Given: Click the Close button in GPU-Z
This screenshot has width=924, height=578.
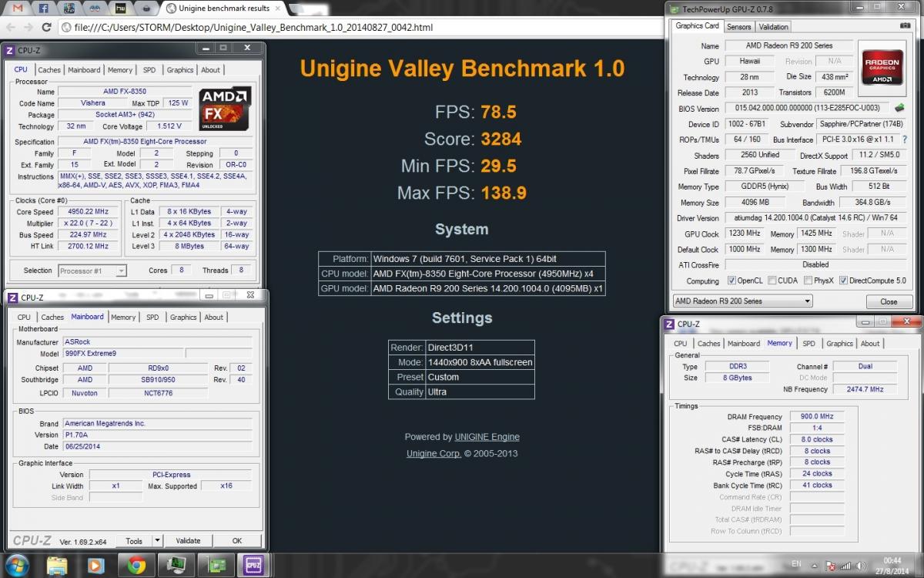Looking at the screenshot, I should pos(889,301).
